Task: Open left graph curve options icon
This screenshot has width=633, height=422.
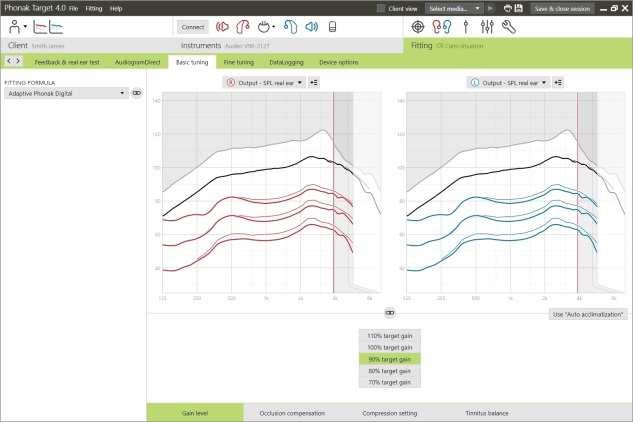Action: (x=558, y=83)
